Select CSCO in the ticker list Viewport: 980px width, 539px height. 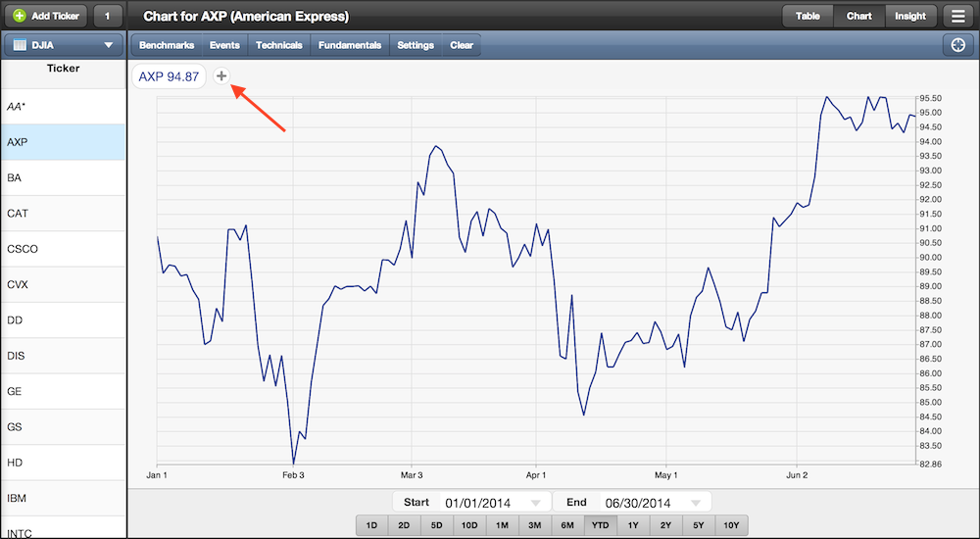pos(63,249)
